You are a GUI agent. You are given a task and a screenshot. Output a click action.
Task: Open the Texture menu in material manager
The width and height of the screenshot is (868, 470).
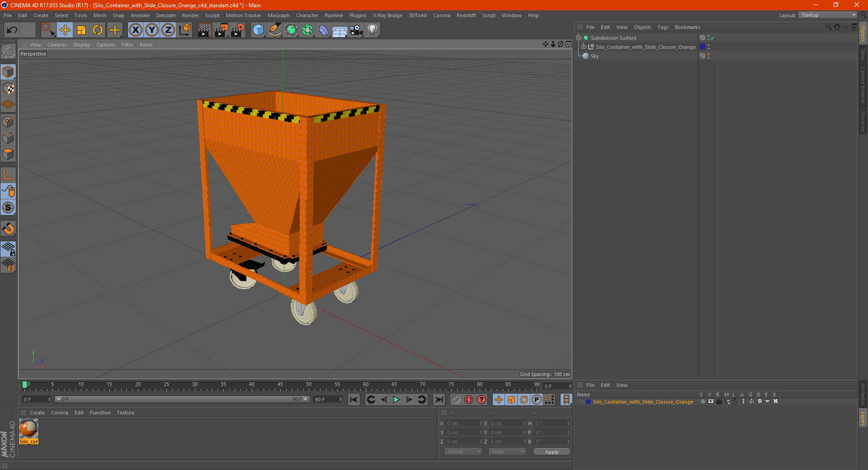(125, 413)
